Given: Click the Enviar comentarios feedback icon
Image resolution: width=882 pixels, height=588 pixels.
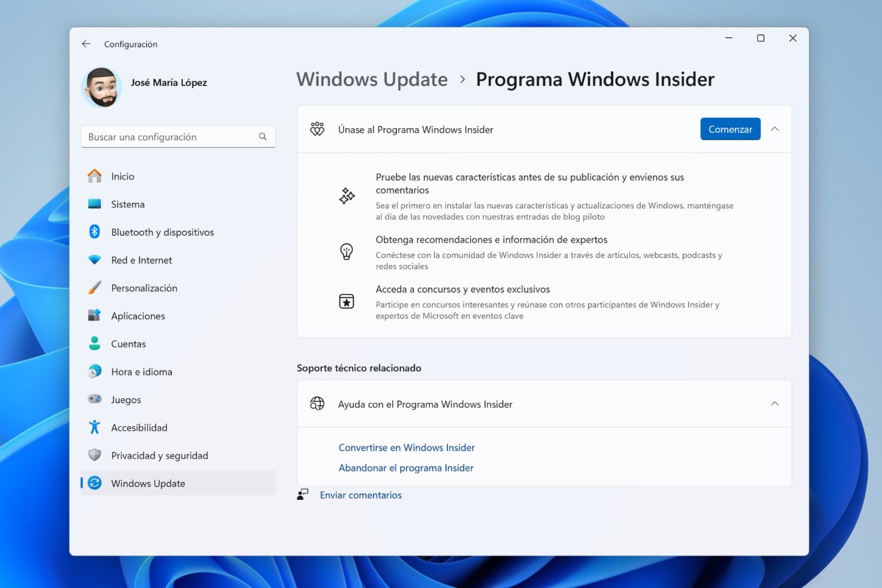Looking at the screenshot, I should [x=303, y=495].
